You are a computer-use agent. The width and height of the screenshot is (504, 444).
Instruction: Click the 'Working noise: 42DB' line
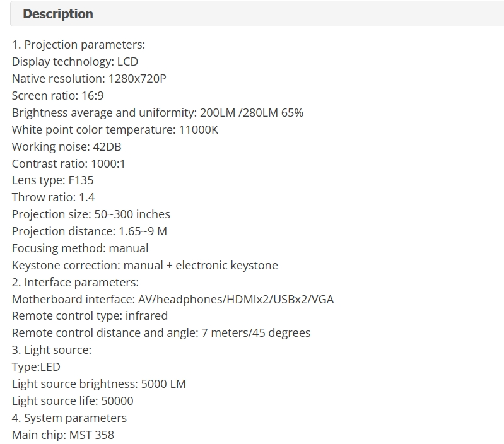[66, 147]
